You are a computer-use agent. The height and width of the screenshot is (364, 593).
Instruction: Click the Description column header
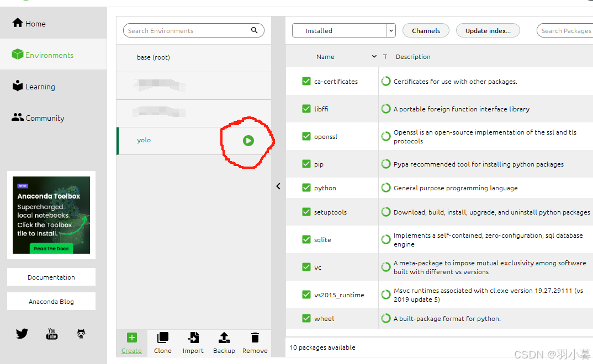pyautogui.click(x=413, y=57)
